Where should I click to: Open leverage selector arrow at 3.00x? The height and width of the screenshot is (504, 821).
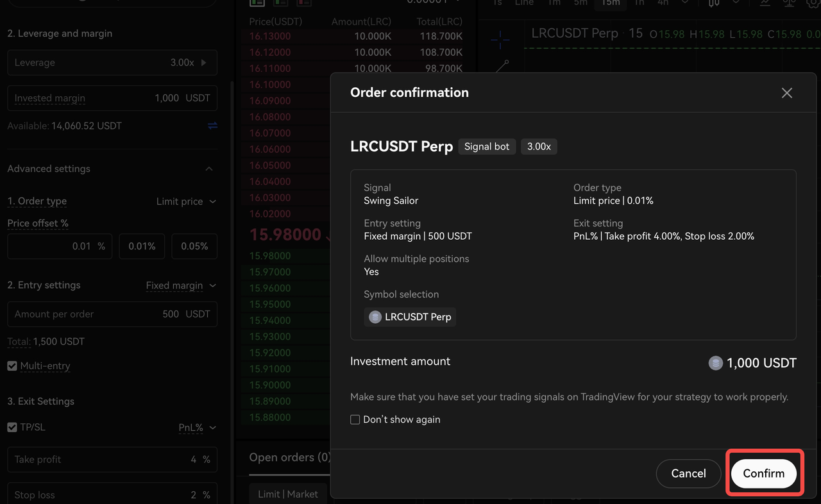(204, 63)
